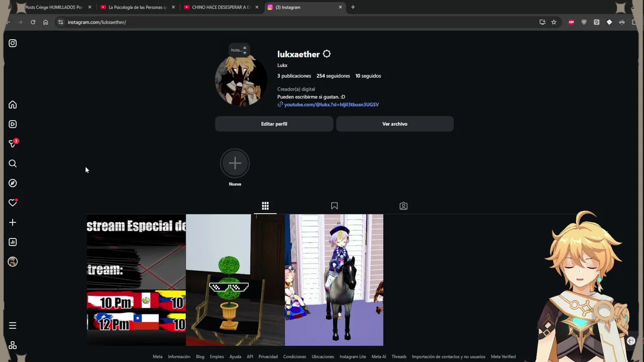Open a new browser tab
The height and width of the screenshot is (362, 644).
353,7
